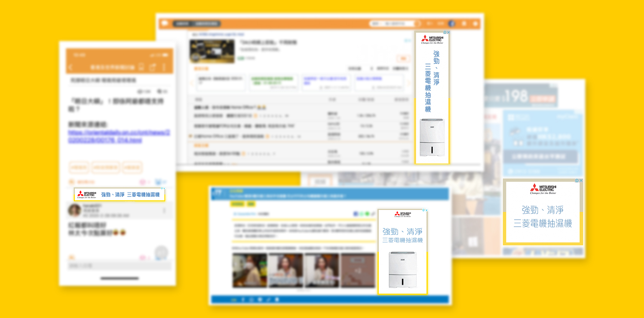
Task: Open the first video thumbnail in the blue article window
Action: (x=250, y=270)
